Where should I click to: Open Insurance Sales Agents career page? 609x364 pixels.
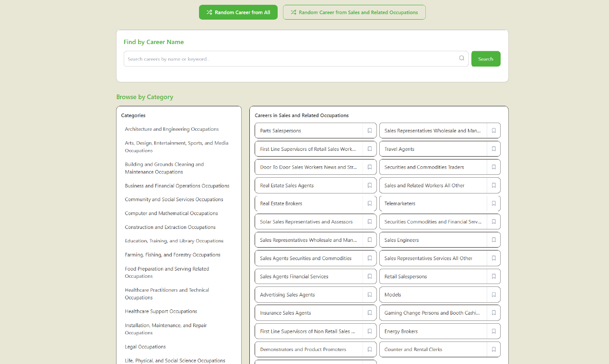point(309,313)
